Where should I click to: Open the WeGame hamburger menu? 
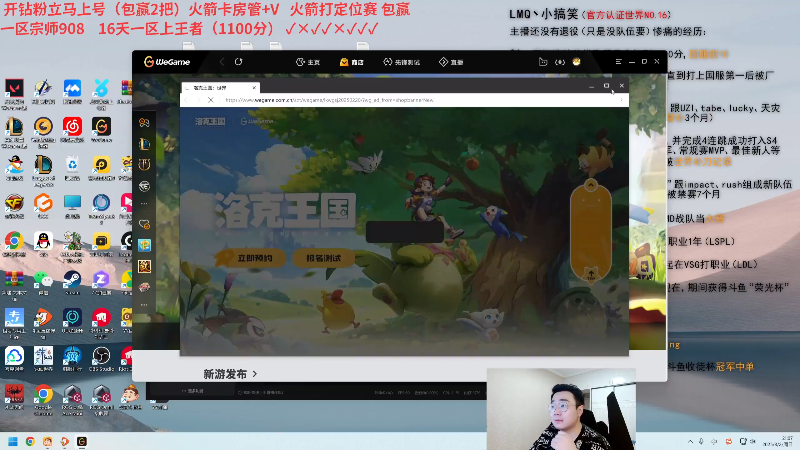tap(618, 62)
